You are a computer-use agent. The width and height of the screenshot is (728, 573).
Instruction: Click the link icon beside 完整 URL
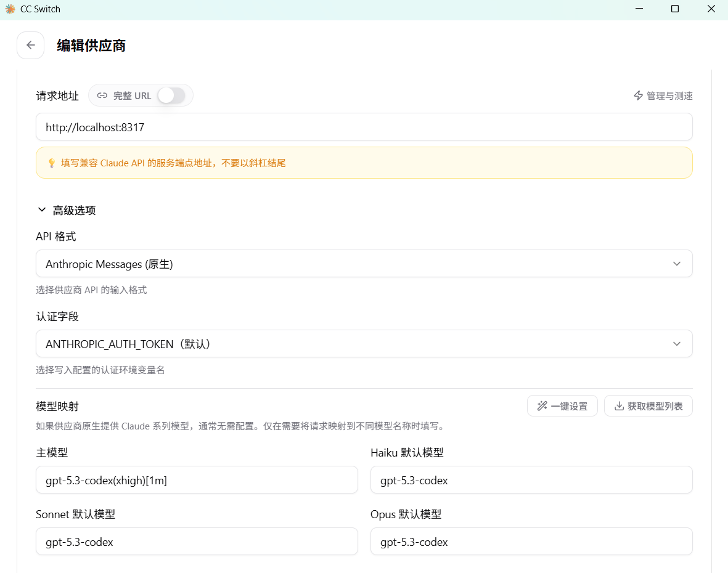[x=102, y=95]
